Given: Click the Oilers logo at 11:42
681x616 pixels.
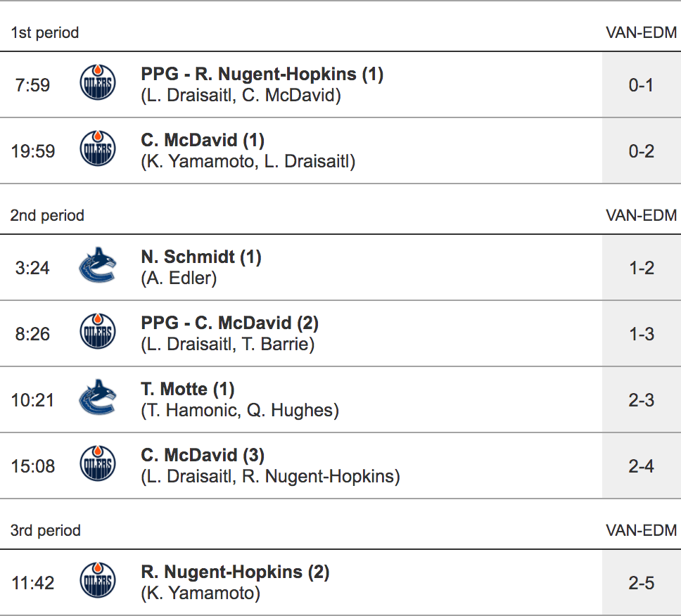Looking at the screenshot, I should pos(97,582).
